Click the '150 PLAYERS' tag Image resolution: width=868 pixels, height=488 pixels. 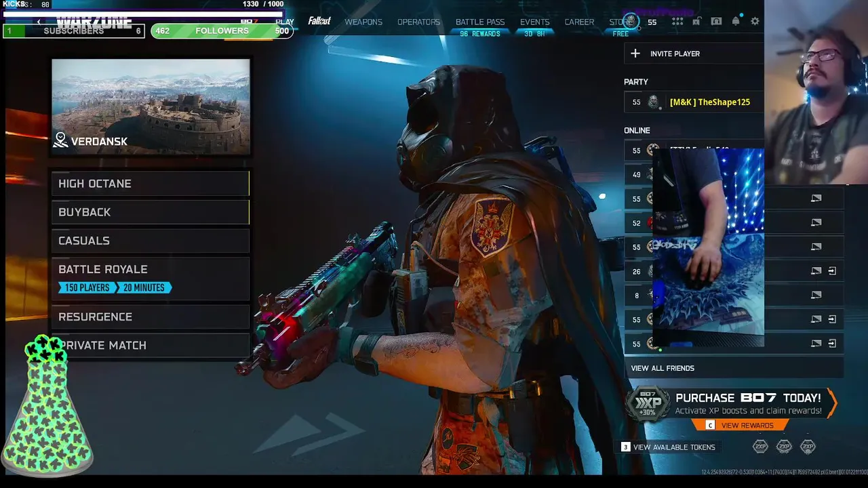86,287
